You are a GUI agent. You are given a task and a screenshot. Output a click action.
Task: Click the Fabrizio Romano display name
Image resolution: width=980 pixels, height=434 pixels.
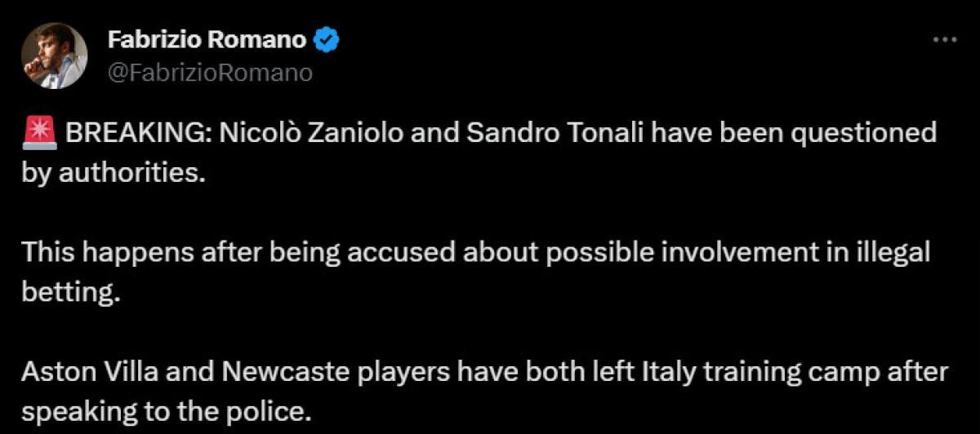click(207, 38)
